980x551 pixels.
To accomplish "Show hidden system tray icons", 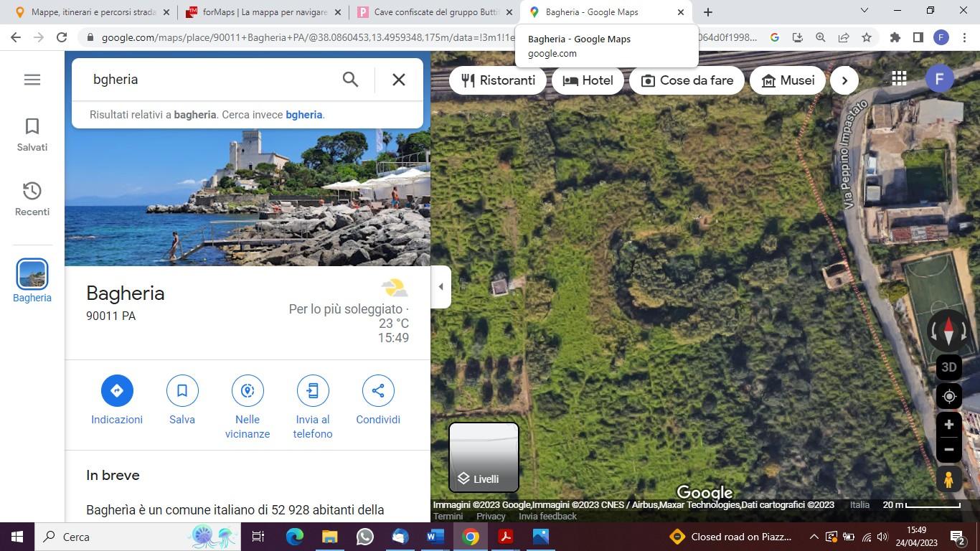I will pyautogui.click(x=814, y=537).
